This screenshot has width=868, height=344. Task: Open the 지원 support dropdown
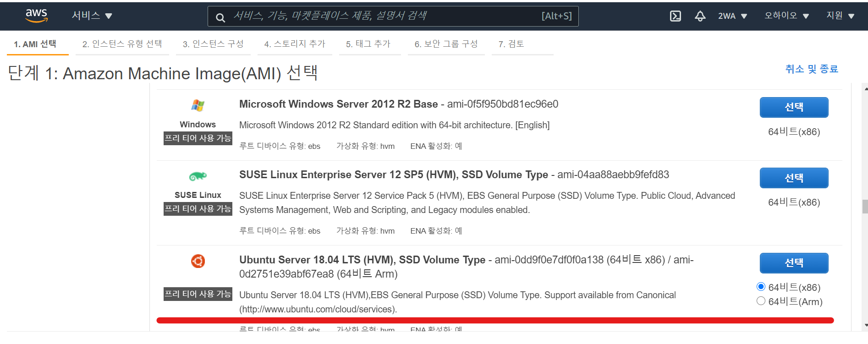tap(841, 16)
